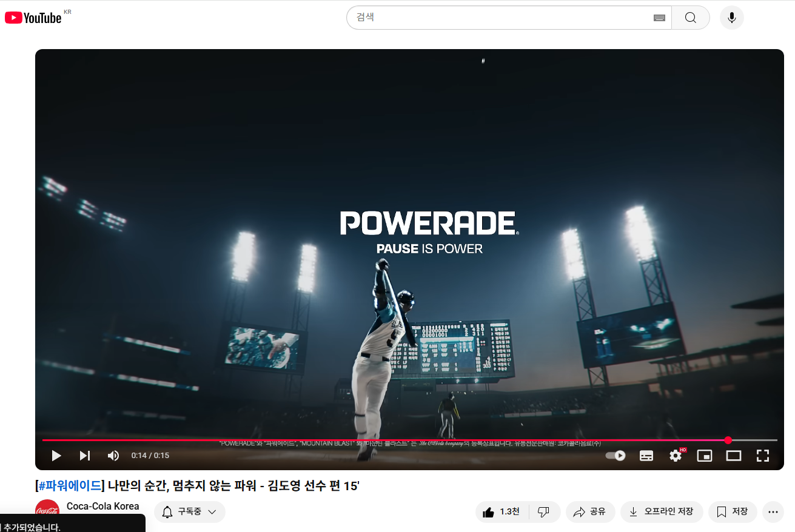Play the video with the play button
This screenshot has height=532, width=795.
(x=56, y=456)
